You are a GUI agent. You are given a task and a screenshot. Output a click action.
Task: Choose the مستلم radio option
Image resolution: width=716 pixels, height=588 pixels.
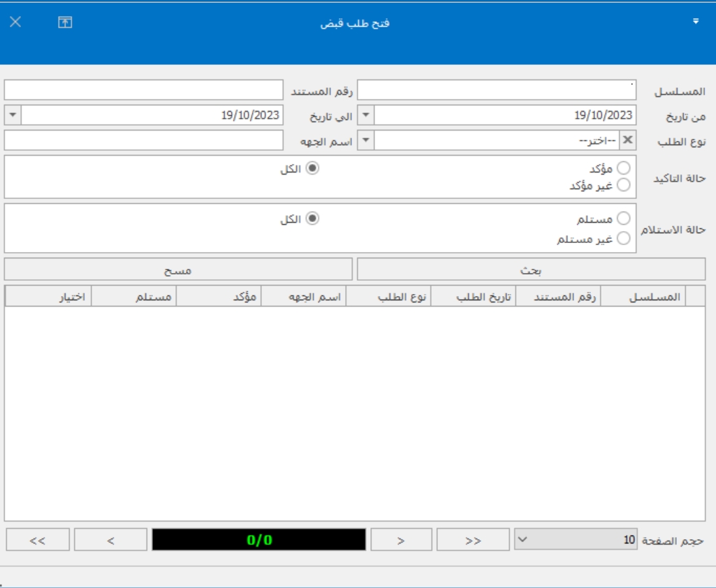click(x=623, y=219)
